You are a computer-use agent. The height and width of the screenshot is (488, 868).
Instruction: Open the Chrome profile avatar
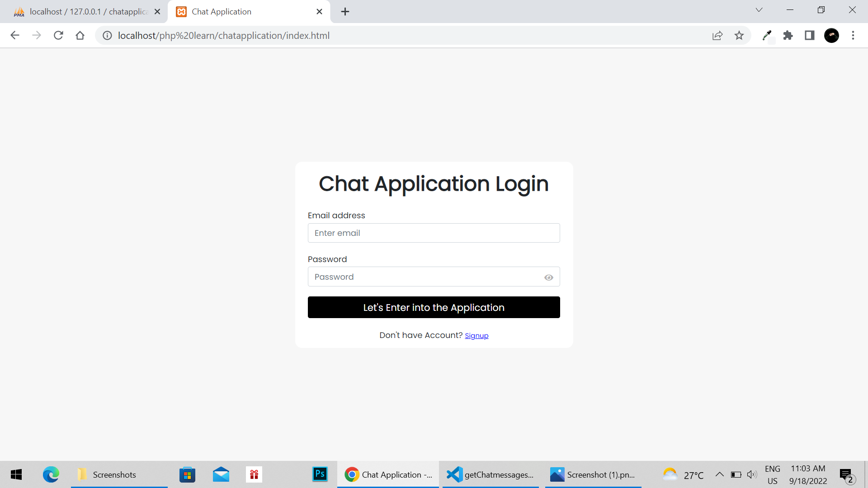click(831, 35)
